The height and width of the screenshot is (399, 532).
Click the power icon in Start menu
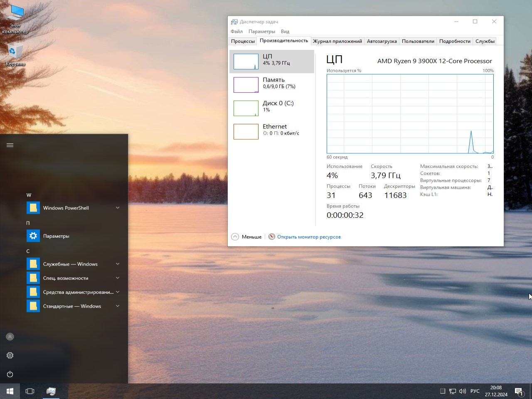(10, 374)
